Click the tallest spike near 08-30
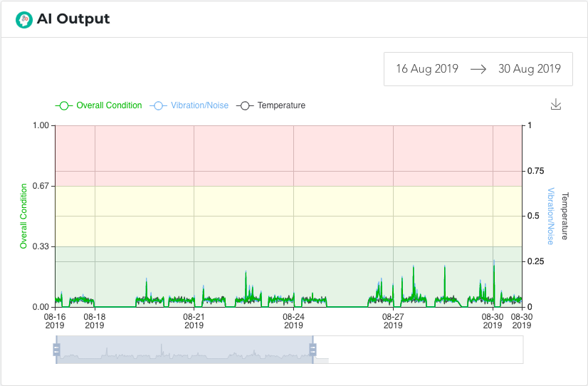Image resolution: width=588 pixels, height=386 pixels. (x=494, y=264)
